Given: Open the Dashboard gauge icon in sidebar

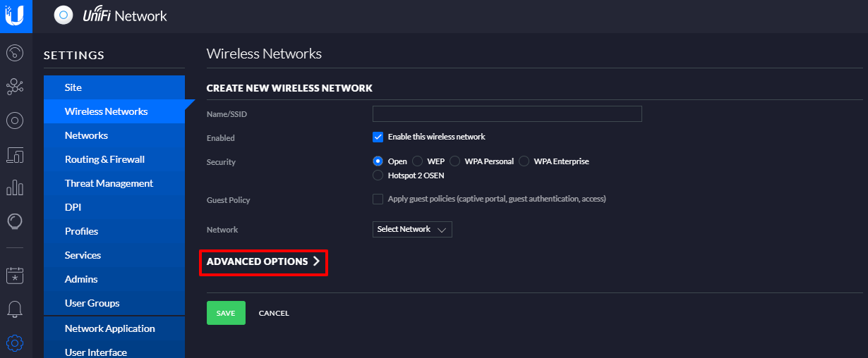Looking at the screenshot, I should pos(15,52).
